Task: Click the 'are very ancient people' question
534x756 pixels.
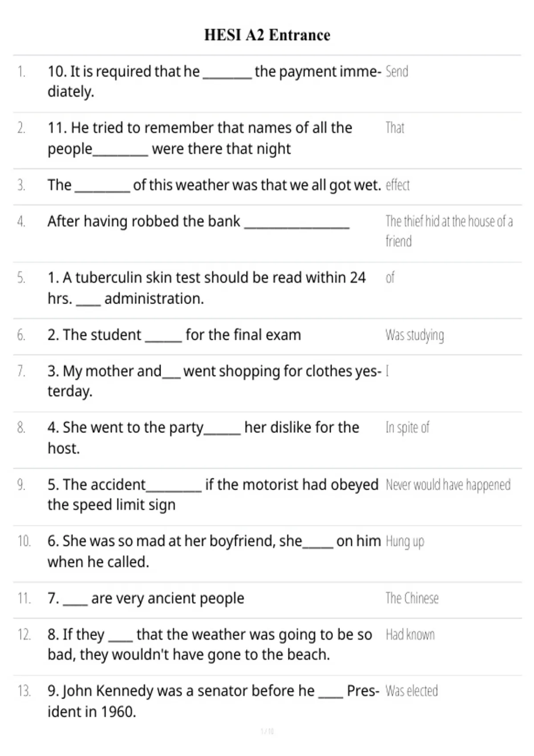Action: pos(146,599)
